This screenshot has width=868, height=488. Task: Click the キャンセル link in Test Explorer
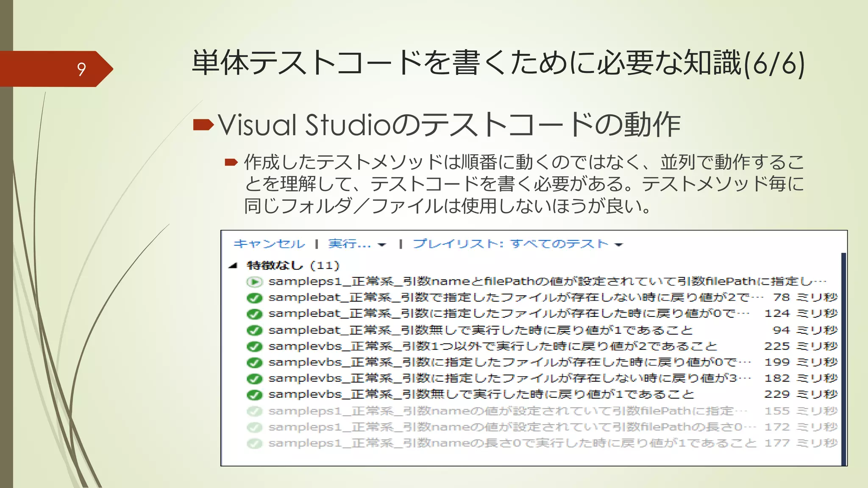[x=269, y=244]
